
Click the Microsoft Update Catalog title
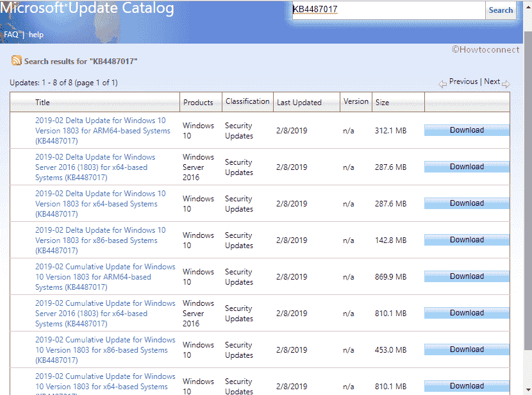(x=87, y=8)
